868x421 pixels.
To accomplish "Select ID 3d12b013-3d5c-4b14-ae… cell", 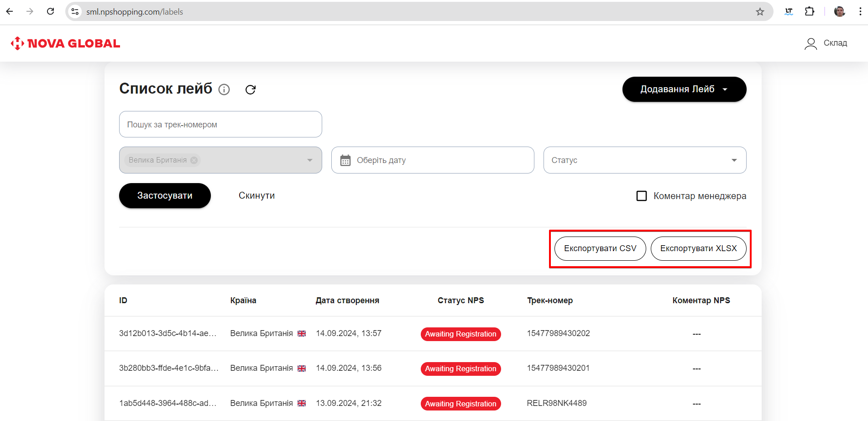I will pyautogui.click(x=168, y=333).
